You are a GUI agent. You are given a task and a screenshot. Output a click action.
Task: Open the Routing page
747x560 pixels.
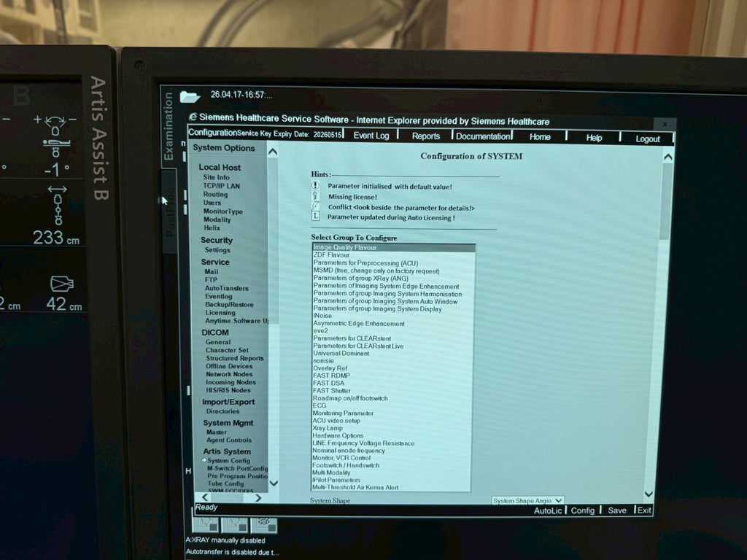pos(215,194)
